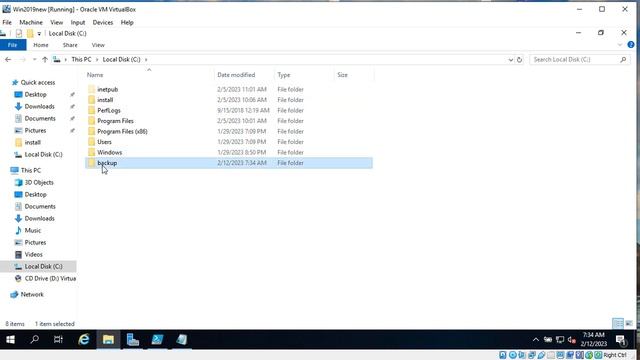Select the Program Files (x86) folder
Image resolution: width=640 pixels, height=360 pixels.
coord(122,131)
